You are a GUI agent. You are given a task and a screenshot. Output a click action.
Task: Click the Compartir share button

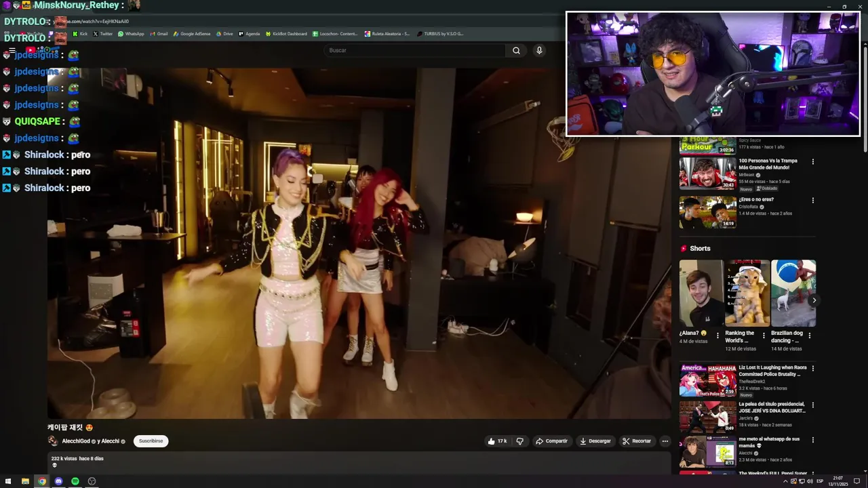coord(551,441)
